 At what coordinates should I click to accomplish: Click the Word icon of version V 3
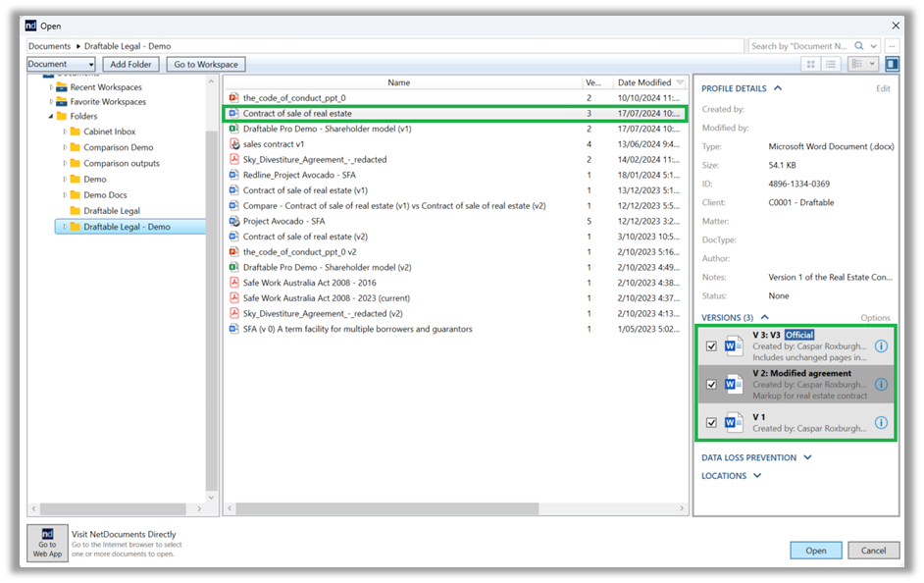click(734, 345)
